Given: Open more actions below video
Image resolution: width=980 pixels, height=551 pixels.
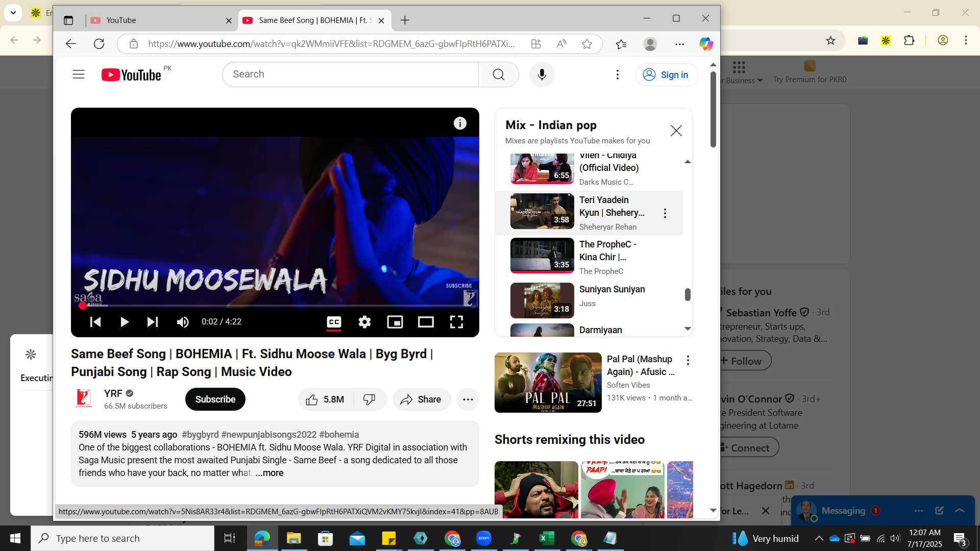Looking at the screenshot, I should 468,399.
